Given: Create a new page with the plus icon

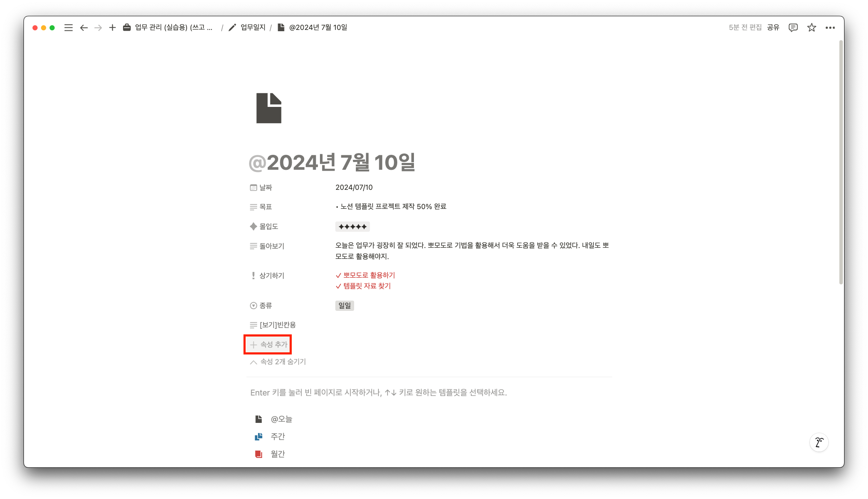Looking at the screenshot, I should pos(112,28).
